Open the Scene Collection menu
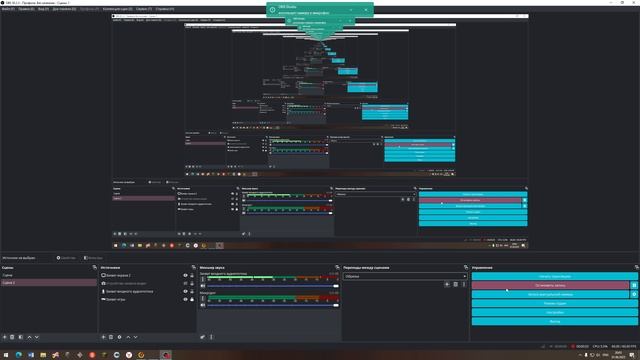This screenshot has width=640, height=360. pyautogui.click(x=118, y=9)
